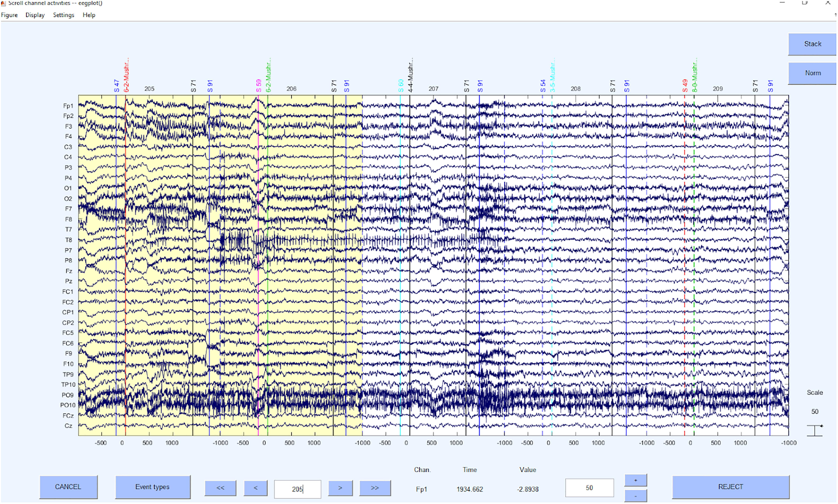This screenshot has height=504, width=838.
Task: Step forward one epoch with > button
Action: click(x=340, y=488)
